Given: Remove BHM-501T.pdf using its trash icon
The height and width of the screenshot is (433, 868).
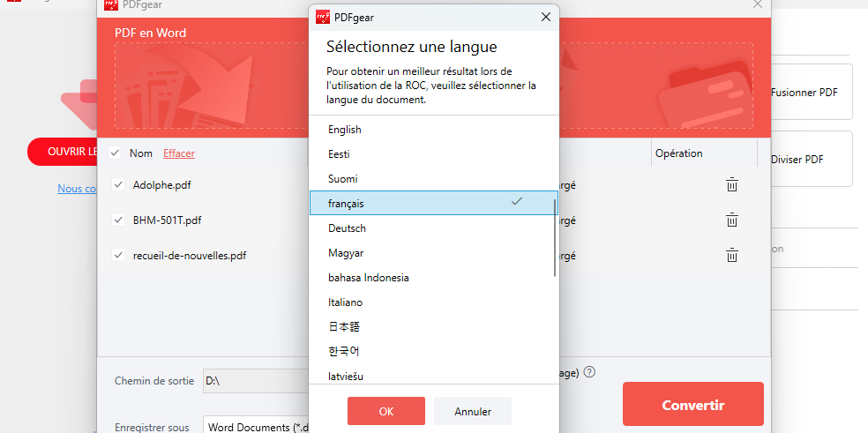Looking at the screenshot, I should [732, 220].
